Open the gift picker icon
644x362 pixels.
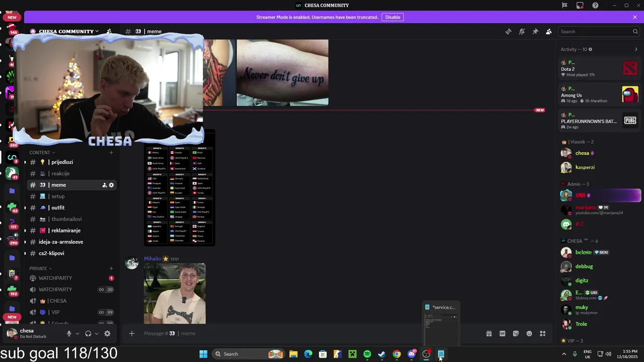(x=489, y=333)
